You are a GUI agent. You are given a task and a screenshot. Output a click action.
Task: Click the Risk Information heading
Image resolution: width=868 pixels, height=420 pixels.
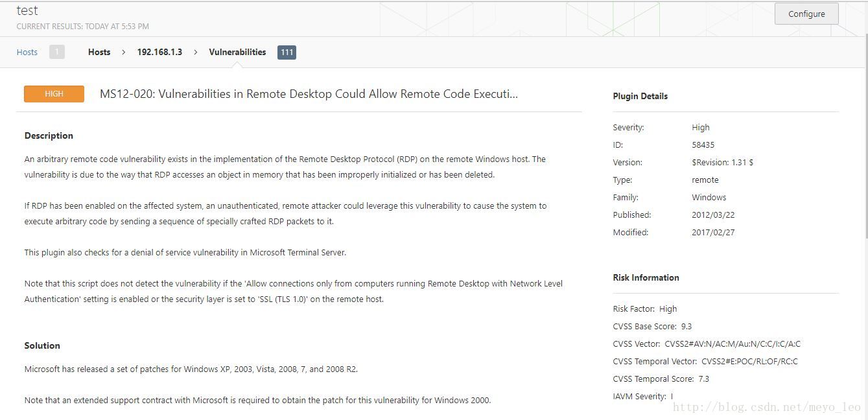[x=646, y=277]
